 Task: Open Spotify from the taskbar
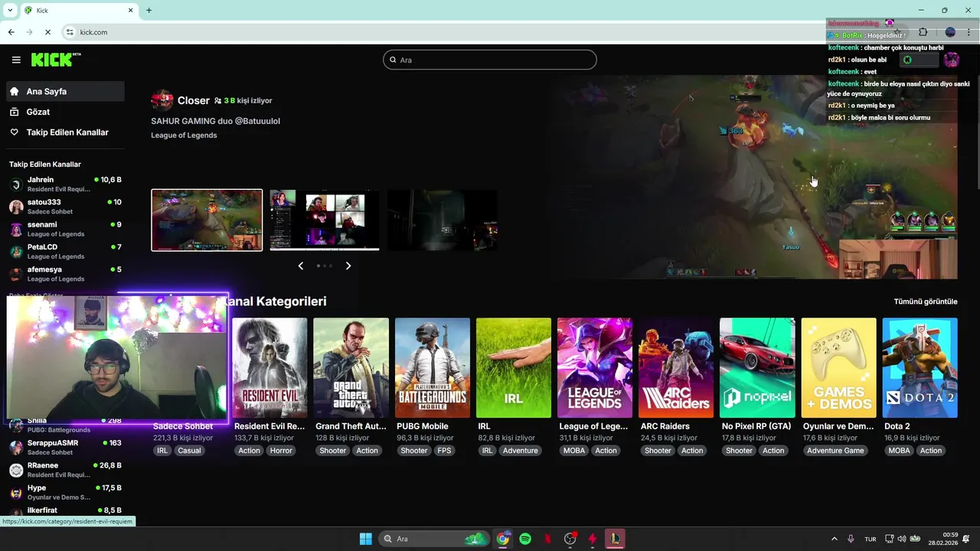point(525,539)
